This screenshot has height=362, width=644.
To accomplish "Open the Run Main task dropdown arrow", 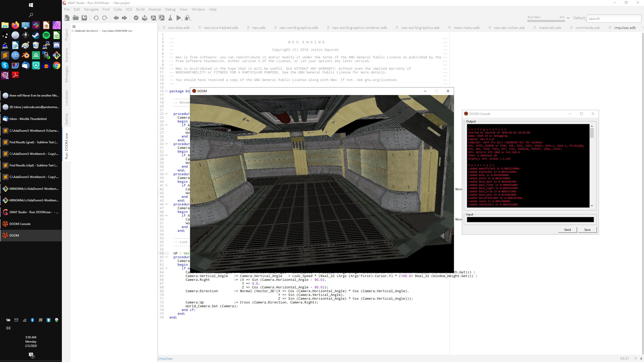I will pyautogui.click(x=568, y=18).
